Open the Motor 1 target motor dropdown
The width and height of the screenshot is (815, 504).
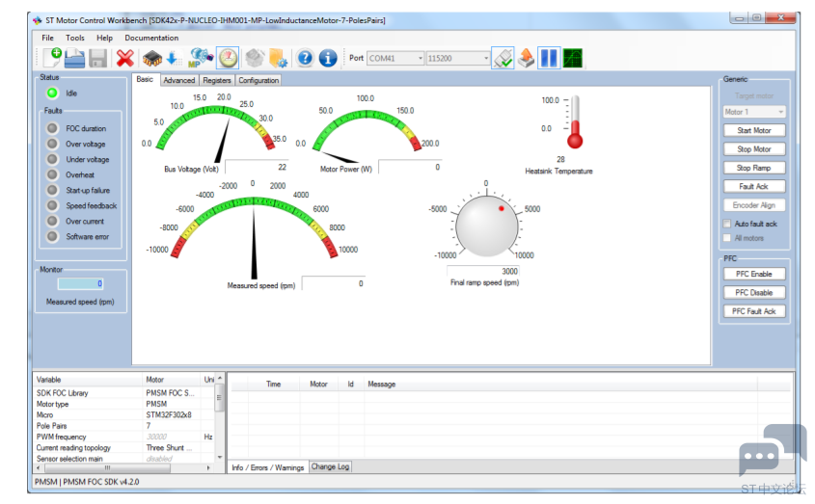click(754, 112)
